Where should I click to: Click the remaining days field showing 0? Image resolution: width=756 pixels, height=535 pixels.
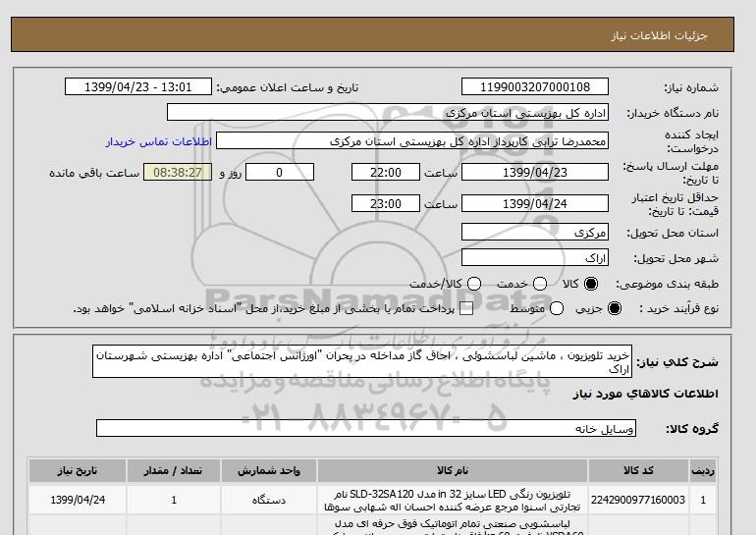280,172
